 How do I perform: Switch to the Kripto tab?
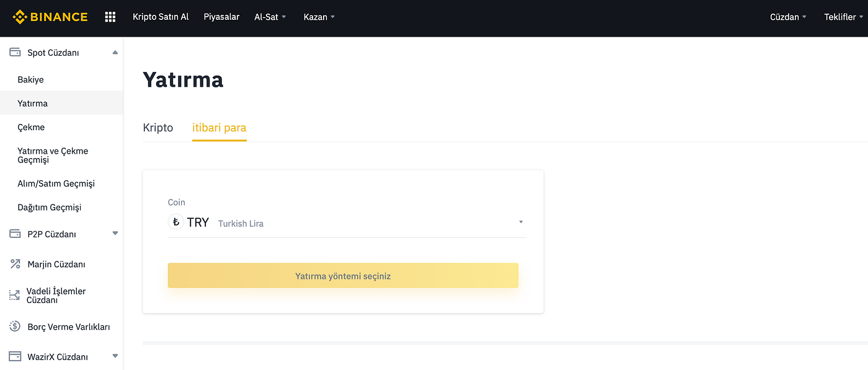(x=158, y=128)
